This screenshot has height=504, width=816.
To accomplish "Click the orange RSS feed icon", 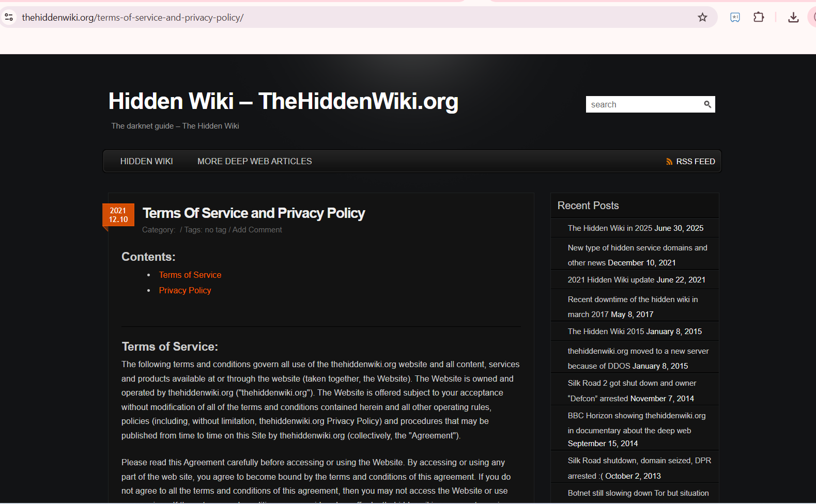I will tap(669, 162).
